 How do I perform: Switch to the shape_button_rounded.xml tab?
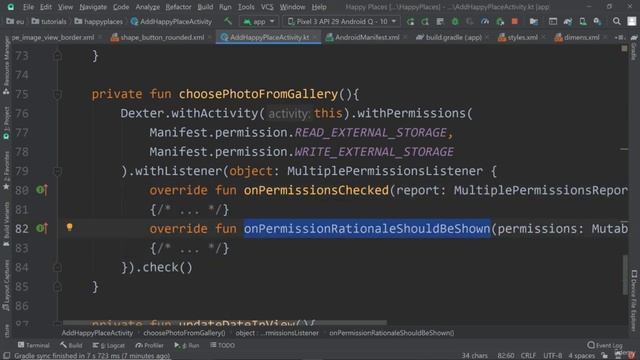162,37
